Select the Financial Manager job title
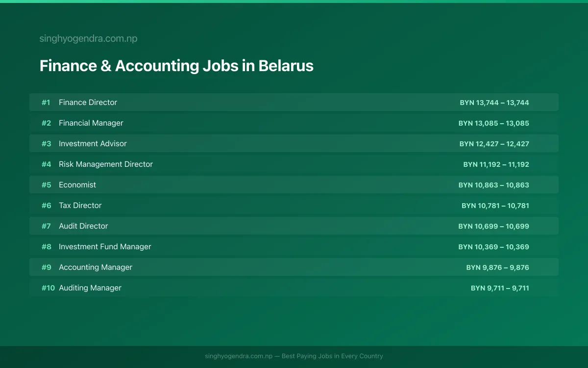Screen dimensions: 588x368 point(91,123)
